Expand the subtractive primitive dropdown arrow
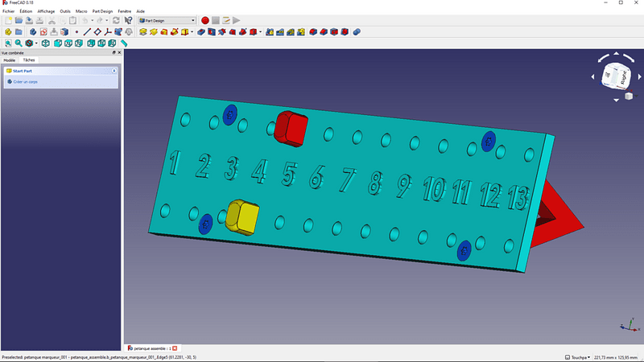This screenshot has height=362, width=644. tap(260, 32)
